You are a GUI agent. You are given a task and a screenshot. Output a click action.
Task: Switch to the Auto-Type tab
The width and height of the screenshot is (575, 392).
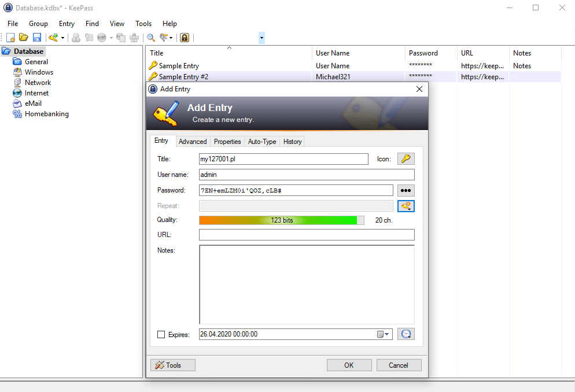point(262,142)
